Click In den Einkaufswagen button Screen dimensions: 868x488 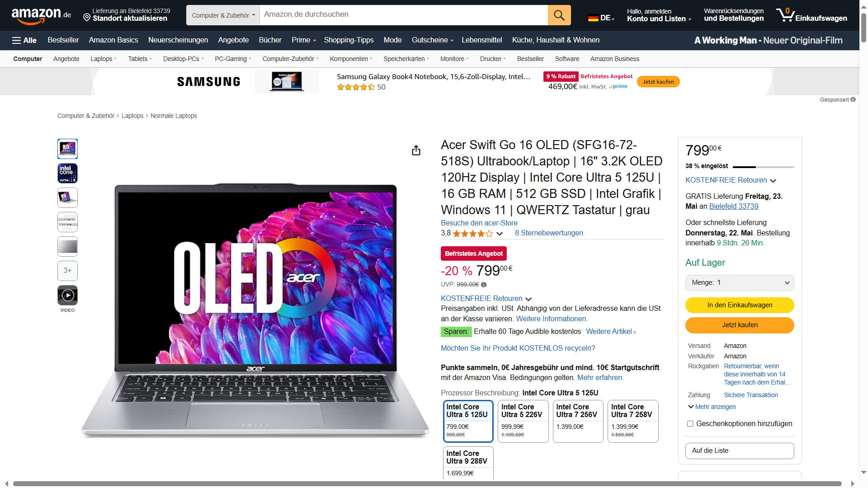click(740, 305)
